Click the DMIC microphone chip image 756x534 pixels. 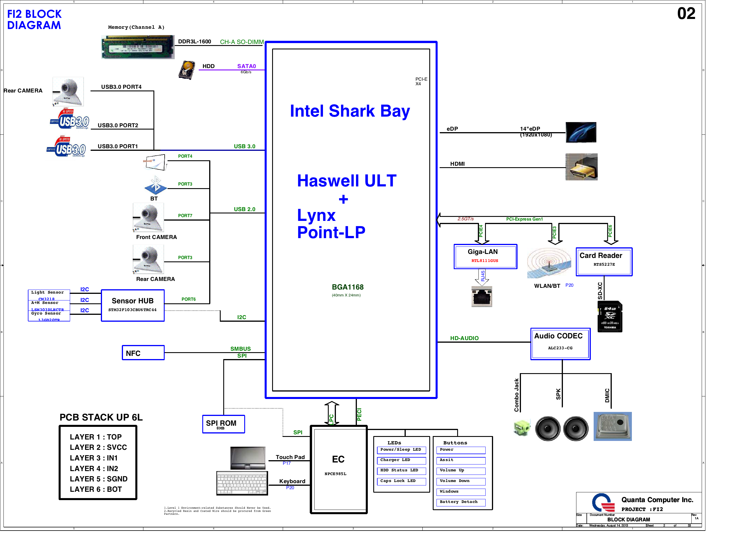click(x=612, y=426)
